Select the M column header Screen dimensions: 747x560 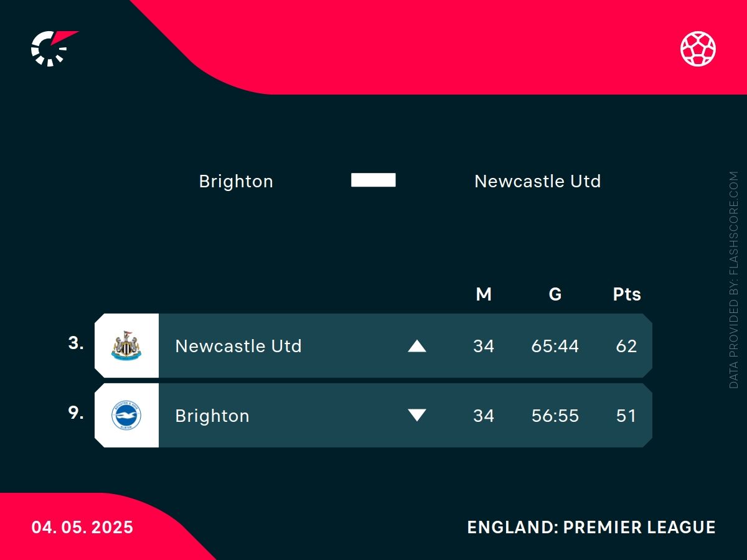pos(484,294)
